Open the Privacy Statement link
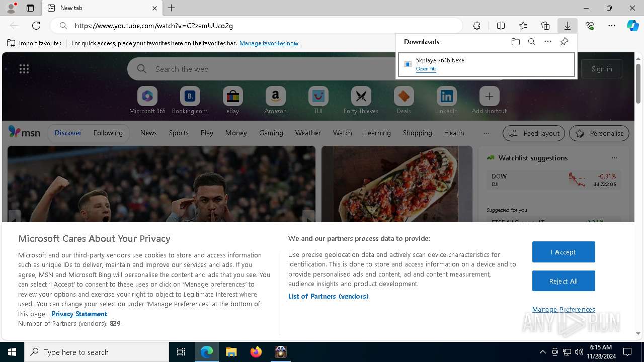This screenshot has width=644, height=362. point(79,314)
